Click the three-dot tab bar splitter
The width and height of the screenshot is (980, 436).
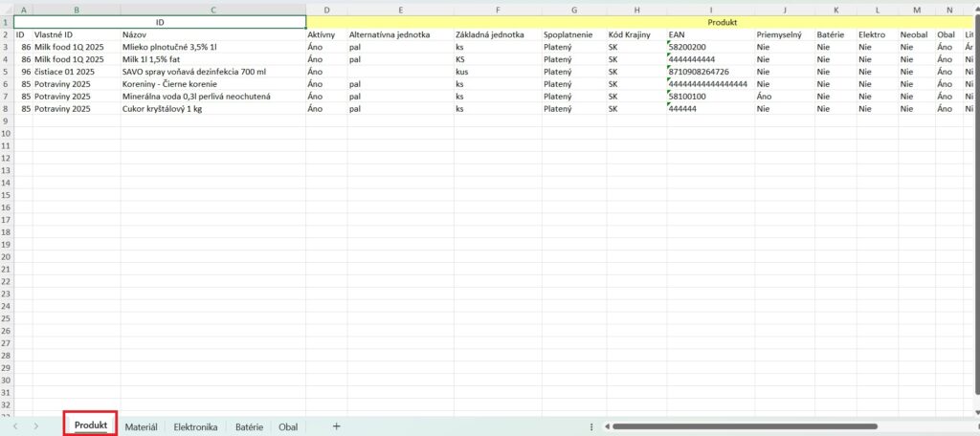click(x=591, y=426)
